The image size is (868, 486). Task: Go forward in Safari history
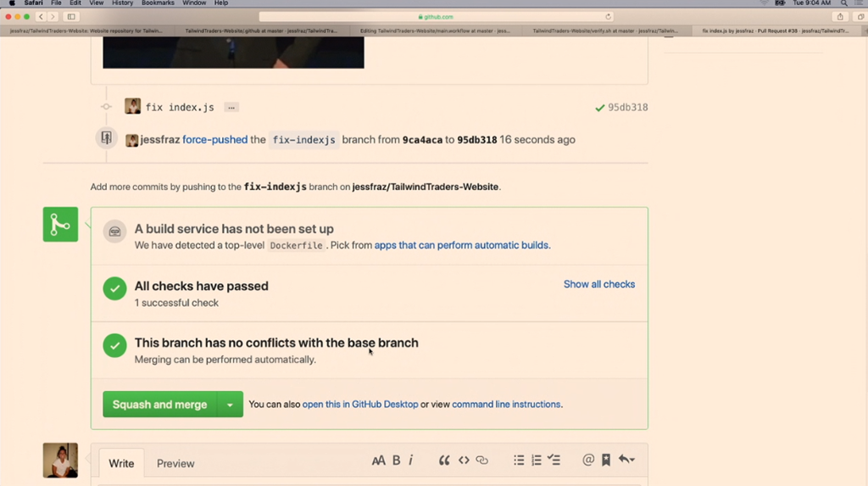pos(53,17)
